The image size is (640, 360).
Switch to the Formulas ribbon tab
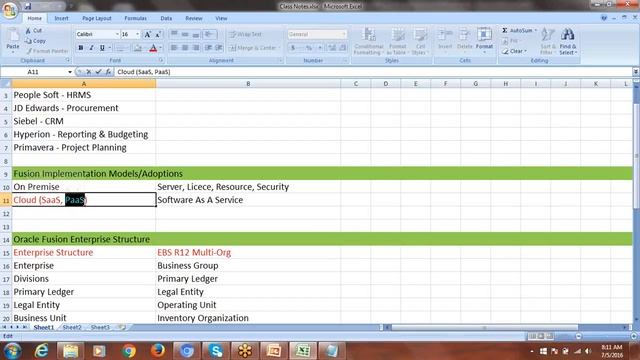coord(136,18)
